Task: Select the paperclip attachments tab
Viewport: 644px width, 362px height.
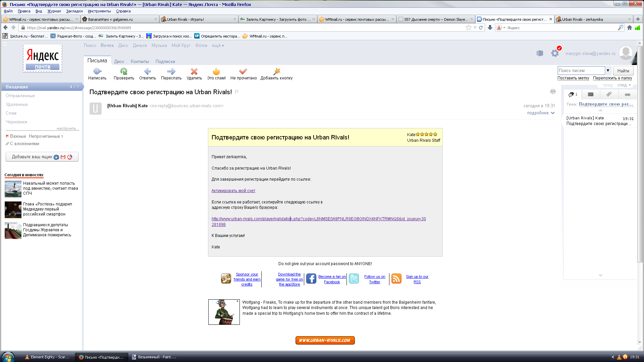Action: tap(609, 95)
